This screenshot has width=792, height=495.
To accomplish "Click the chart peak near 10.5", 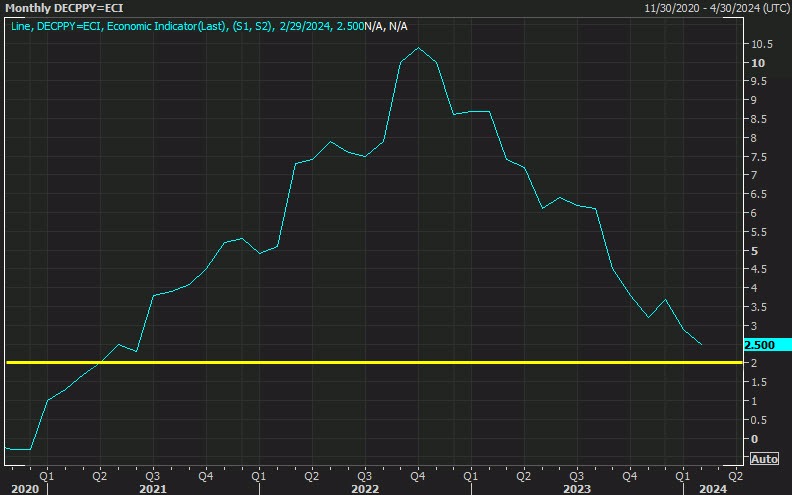I will tap(418, 48).
